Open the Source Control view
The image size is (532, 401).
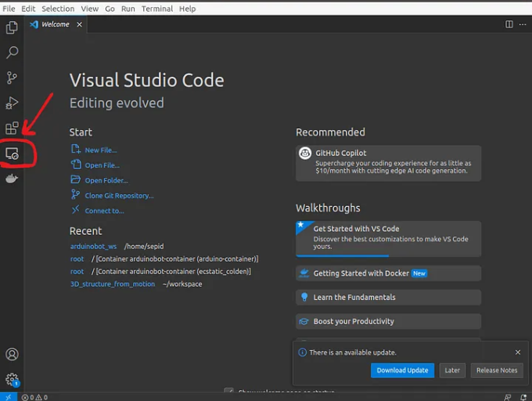(x=12, y=78)
